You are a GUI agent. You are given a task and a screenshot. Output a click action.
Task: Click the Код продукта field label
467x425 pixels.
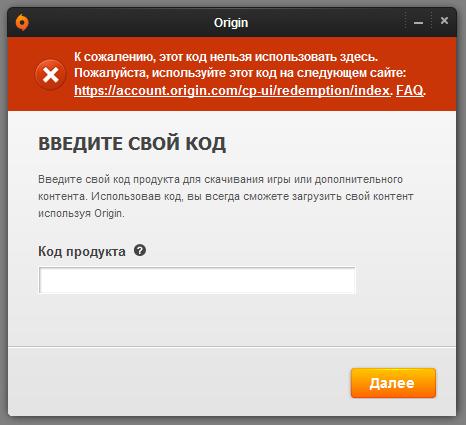point(82,251)
